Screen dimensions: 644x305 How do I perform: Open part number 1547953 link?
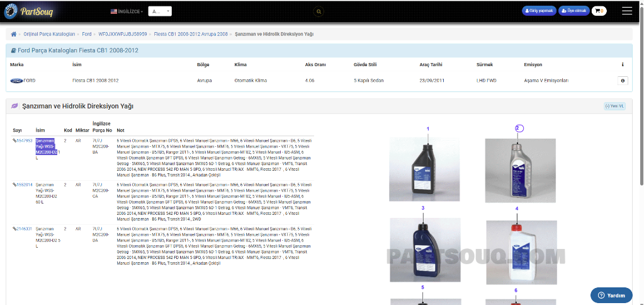tap(23, 141)
